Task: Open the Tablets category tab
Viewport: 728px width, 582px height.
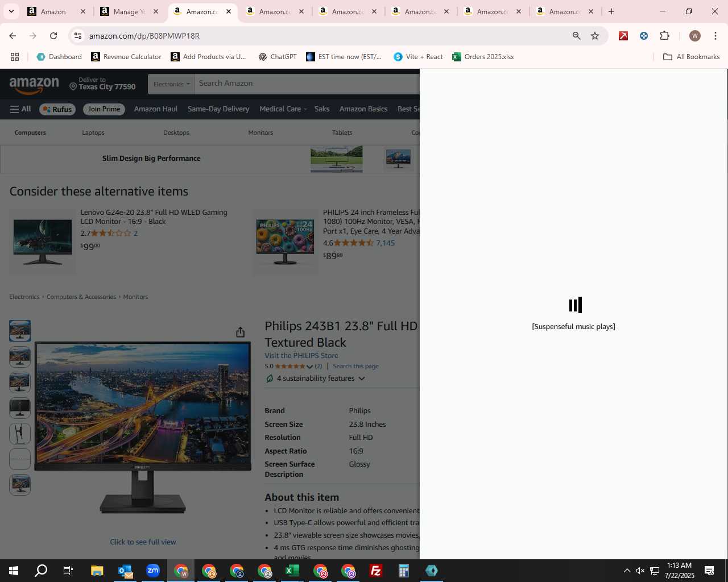Action: tap(342, 132)
